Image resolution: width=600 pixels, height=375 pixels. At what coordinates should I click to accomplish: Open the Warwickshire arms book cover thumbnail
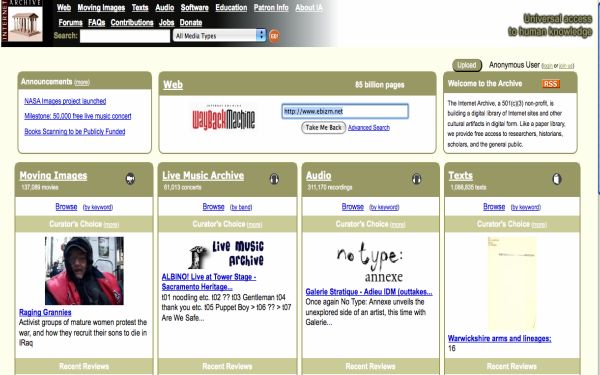coord(512,284)
